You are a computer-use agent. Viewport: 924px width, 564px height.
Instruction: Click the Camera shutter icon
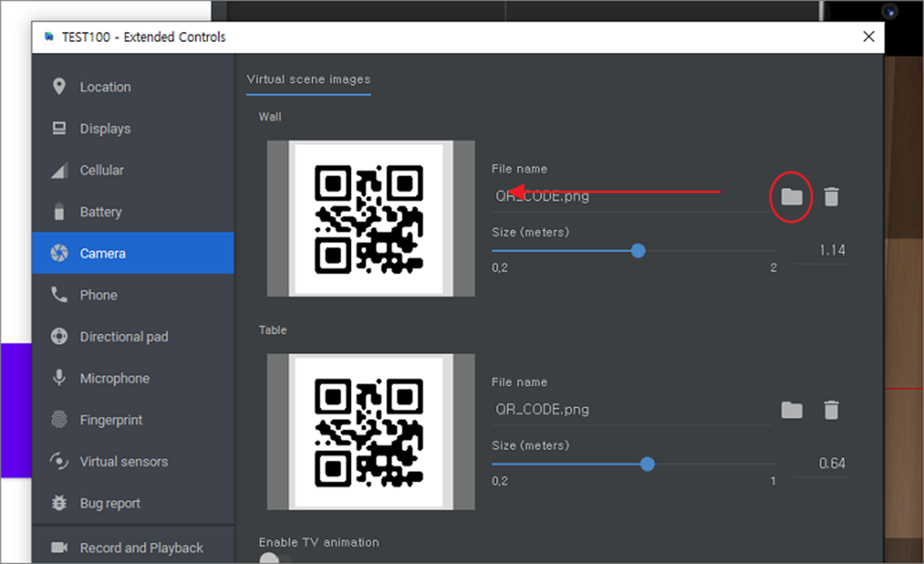59,253
